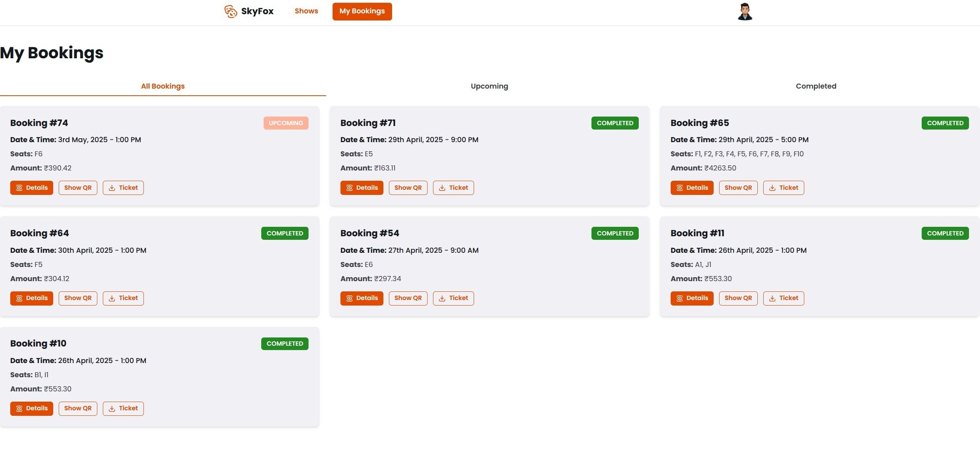Click date 3rd May, 2025 - 1:00 PM
This screenshot has height=467, width=980.
pyautogui.click(x=99, y=140)
